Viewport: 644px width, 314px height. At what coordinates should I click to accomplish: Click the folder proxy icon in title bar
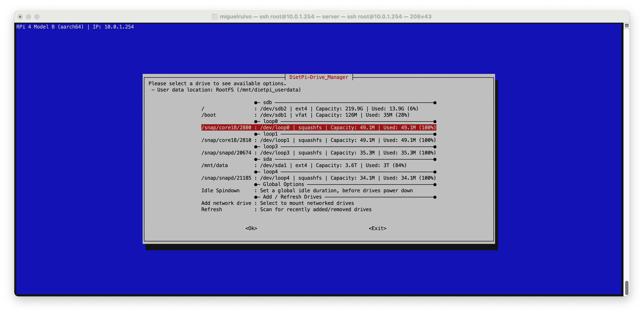pyautogui.click(x=215, y=17)
